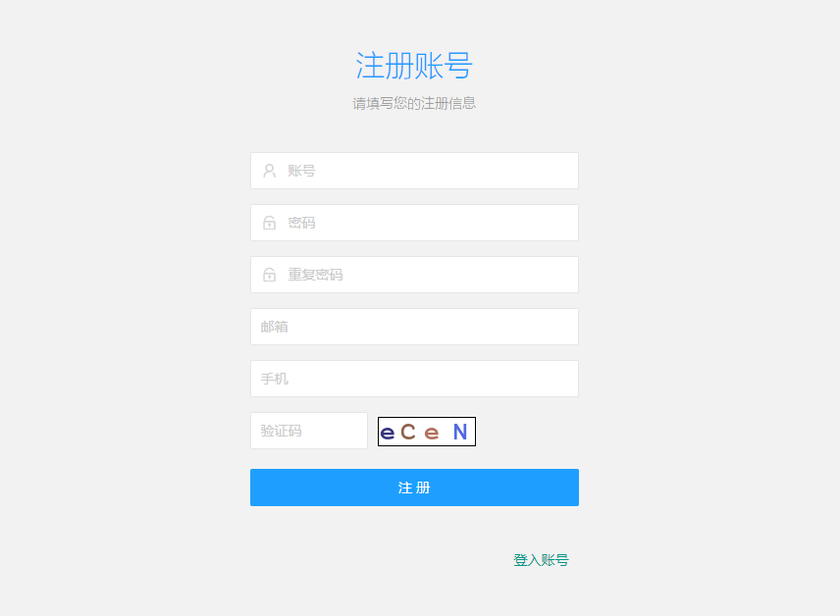
Task: Click the user silhouette icon in 账号 field
Action: 270,171
